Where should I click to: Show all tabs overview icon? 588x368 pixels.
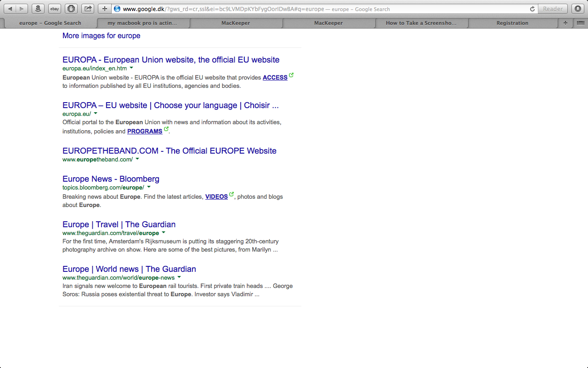tap(580, 23)
